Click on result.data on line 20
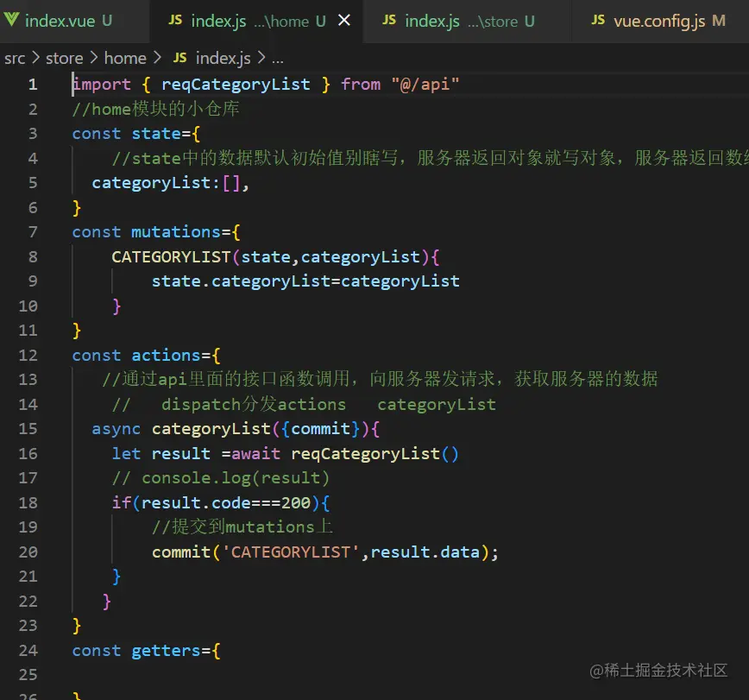 [425, 552]
